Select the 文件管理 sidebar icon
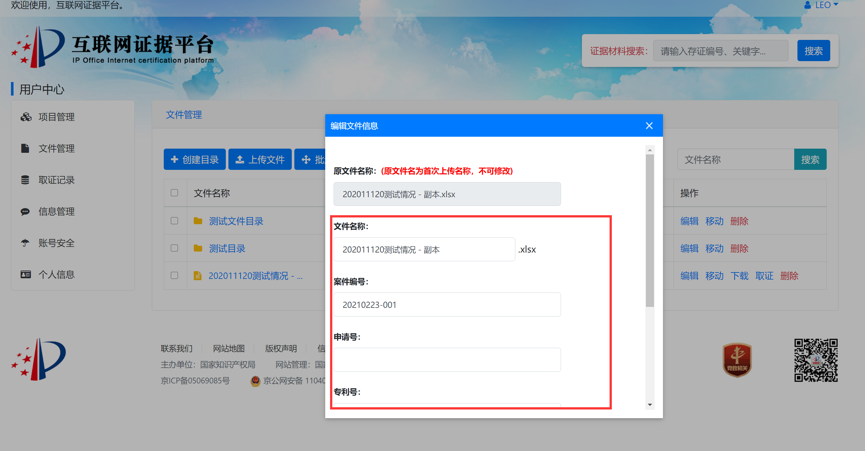Image resolution: width=865 pixels, height=451 pixels. pyautogui.click(x=25, y=148)
